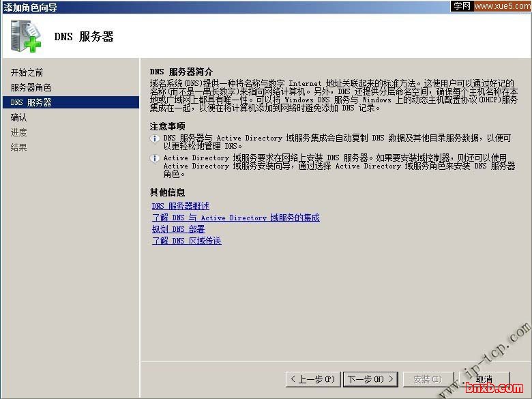The image size is (532, 399).
Task: Go back with 上一步(P) button
Action: click(313, 379)
